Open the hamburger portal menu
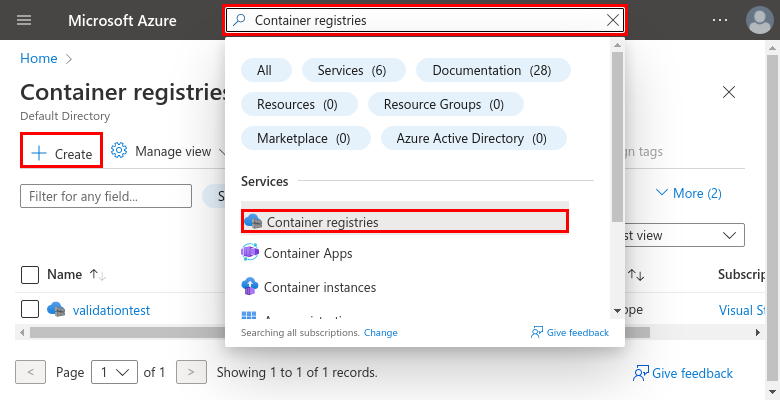 tap(25, 20)
